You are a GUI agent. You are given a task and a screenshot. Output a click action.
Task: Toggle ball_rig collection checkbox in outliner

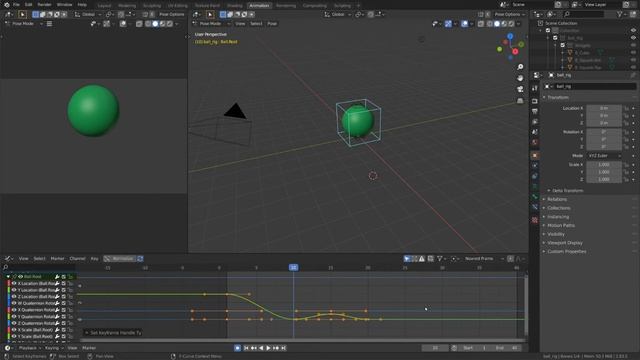point(555,38)
